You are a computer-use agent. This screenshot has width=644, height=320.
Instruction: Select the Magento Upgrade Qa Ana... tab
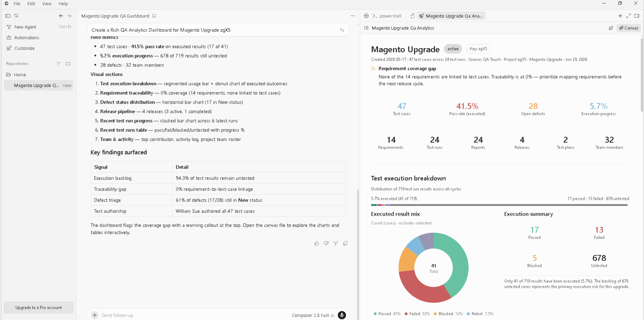(x=451, y=16)
